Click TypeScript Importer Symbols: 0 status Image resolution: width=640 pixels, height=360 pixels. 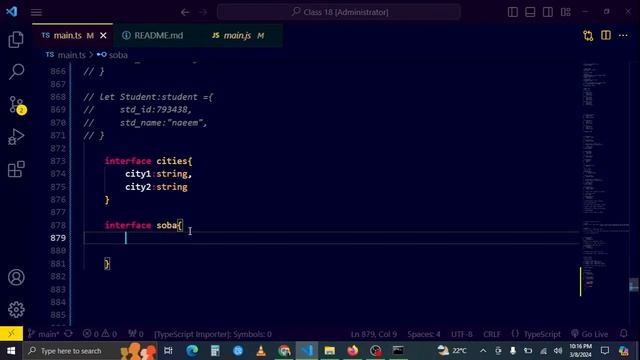213,334
